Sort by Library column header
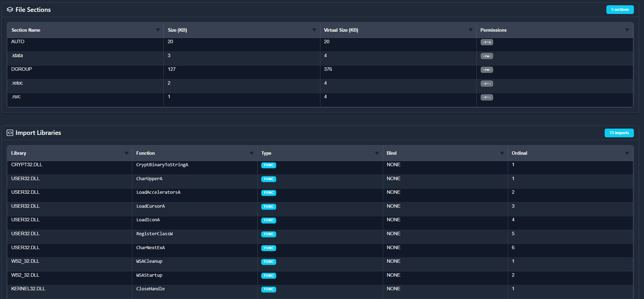Image resolution: width=644 pixels, height=299 pixels. (x=18, y=153)
